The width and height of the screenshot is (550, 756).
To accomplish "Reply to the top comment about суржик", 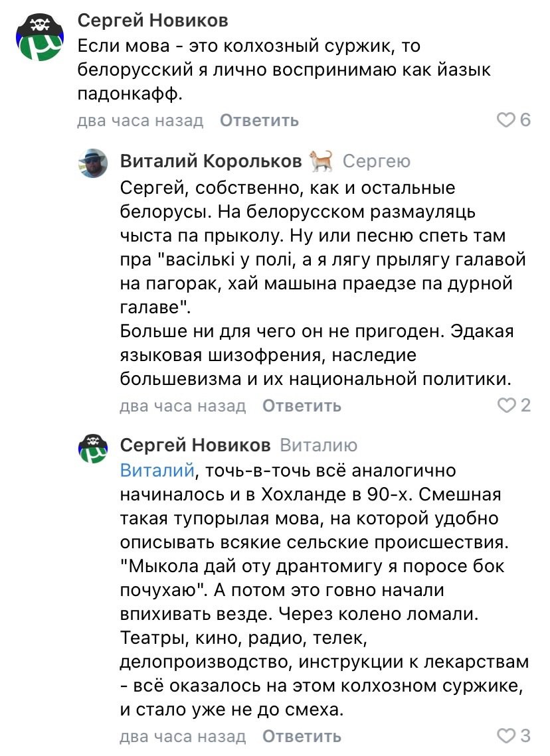I will coord(259,121).
